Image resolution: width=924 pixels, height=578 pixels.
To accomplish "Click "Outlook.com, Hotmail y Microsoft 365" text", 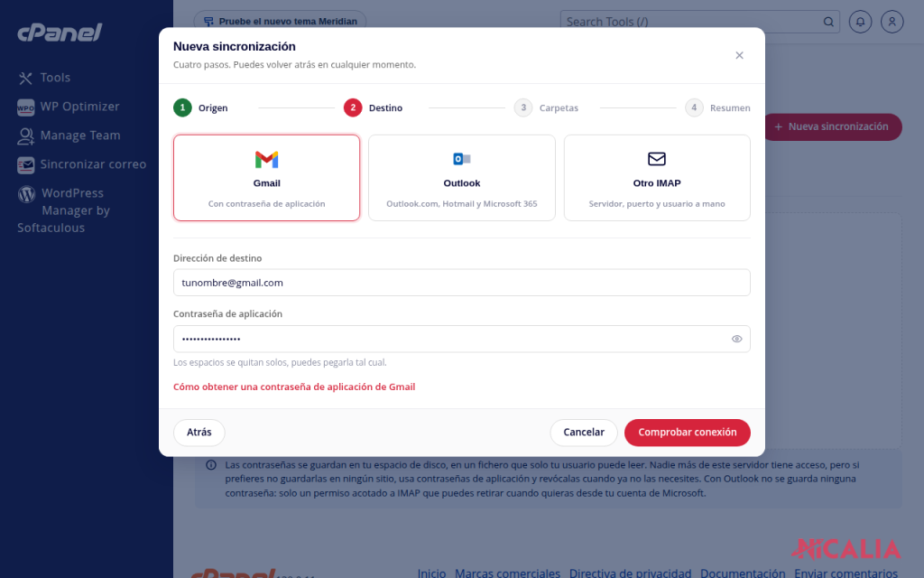I will [462, 204].
